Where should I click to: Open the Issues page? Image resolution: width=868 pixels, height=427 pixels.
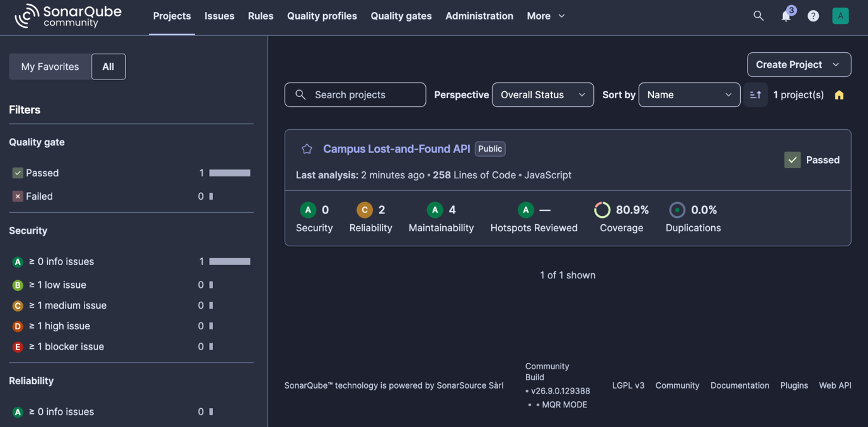[219, 16]
